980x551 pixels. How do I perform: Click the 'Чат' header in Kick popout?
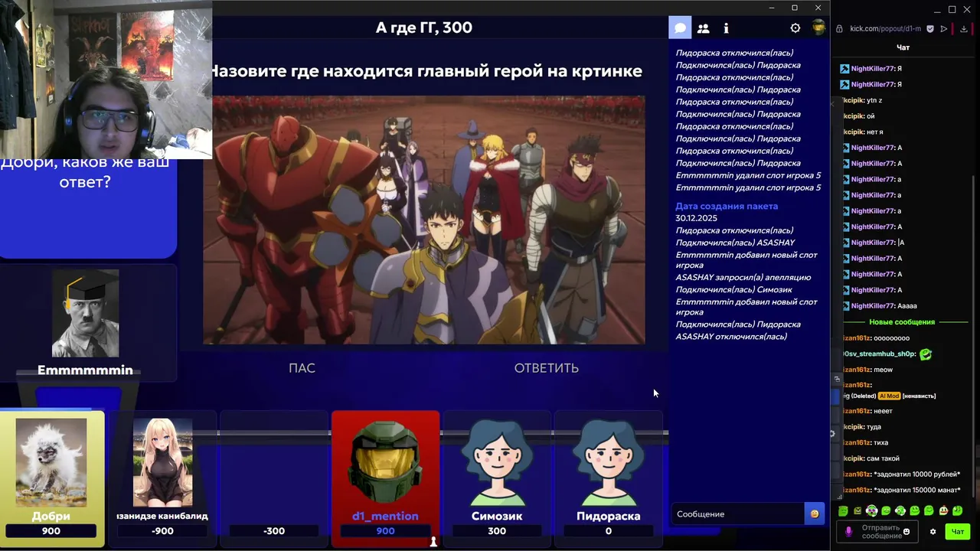pyautogui.click(x=903, y=47)
